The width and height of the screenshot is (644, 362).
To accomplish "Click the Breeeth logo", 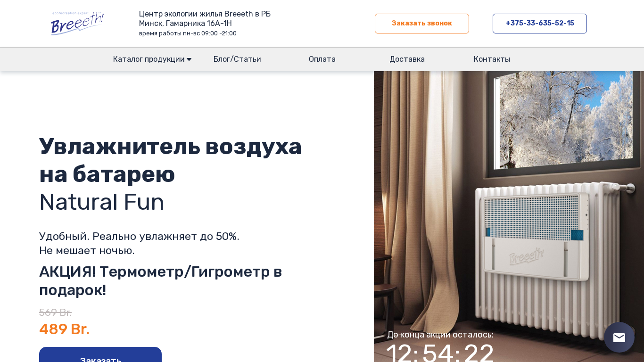I will (x=77, y=24).
